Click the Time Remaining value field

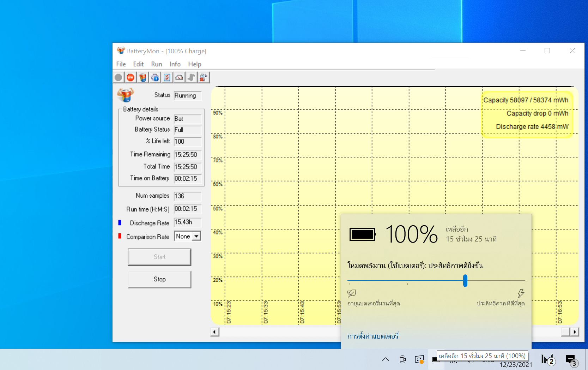coord(187,155)
